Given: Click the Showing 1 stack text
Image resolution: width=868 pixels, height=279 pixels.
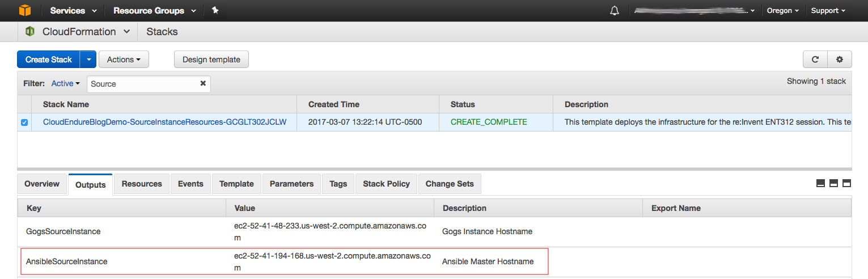Looking at the screenshot, I should pyautogui.click(x=816, y=81).
